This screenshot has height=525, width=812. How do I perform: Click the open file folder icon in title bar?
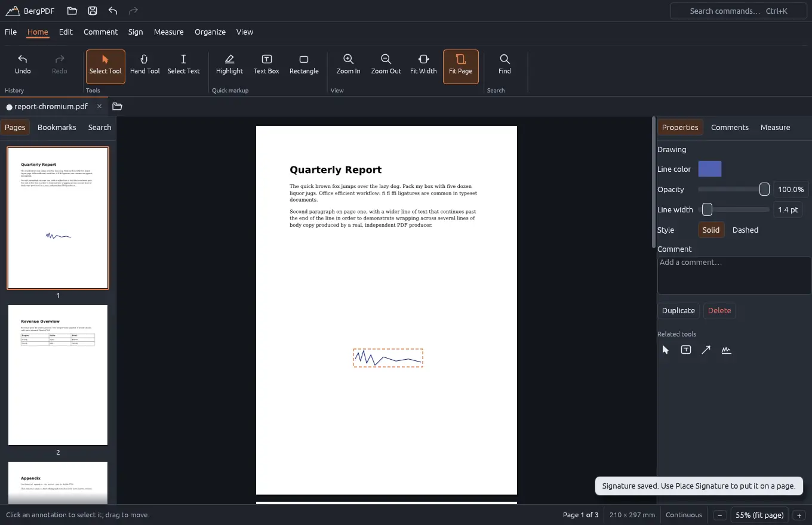pyautogui.click(x=72, y=11)
